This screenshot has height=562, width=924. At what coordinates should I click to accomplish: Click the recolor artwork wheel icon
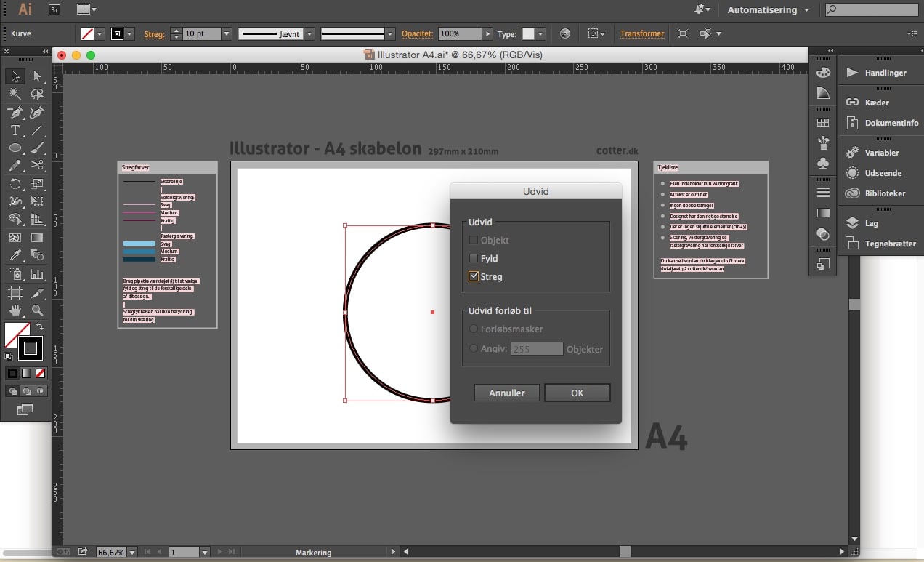click(x=565, y=33)
